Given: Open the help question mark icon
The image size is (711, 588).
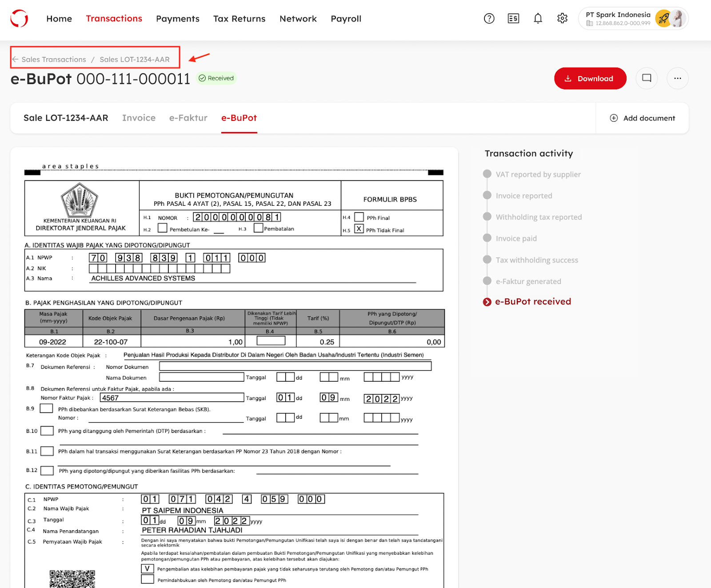Looking at the screenshot, I should [489, 19].
